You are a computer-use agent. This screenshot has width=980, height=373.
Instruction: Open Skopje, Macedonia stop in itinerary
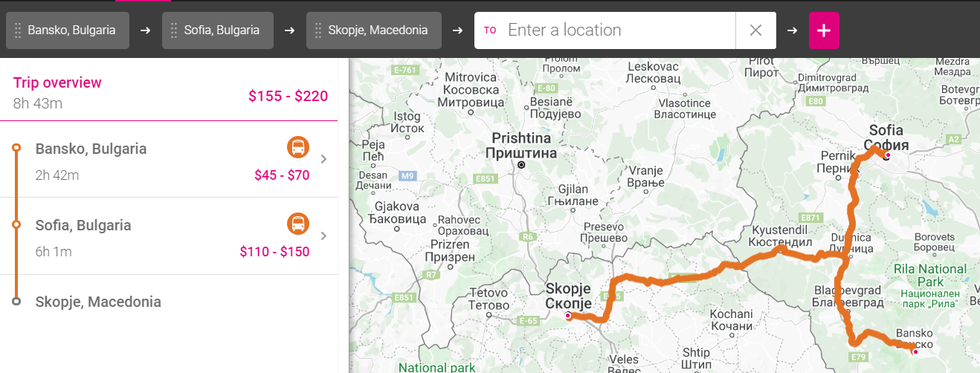(x=98, y=302)
